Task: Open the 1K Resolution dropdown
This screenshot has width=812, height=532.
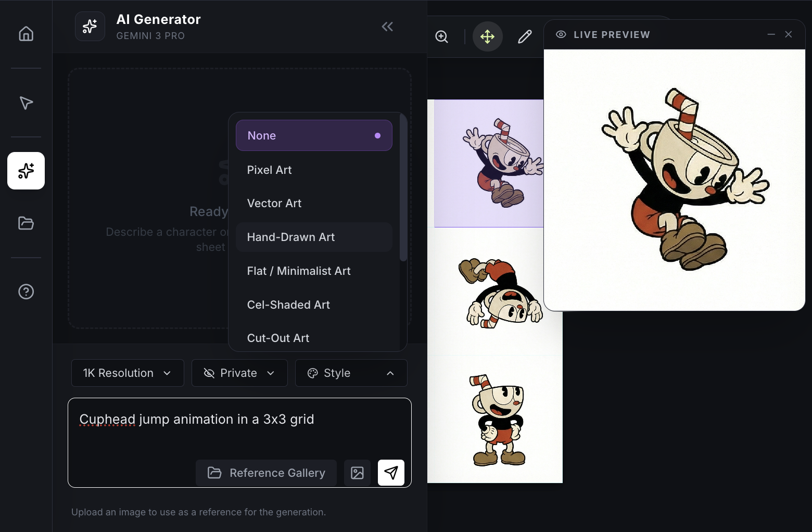Action: tap(128, 373)
